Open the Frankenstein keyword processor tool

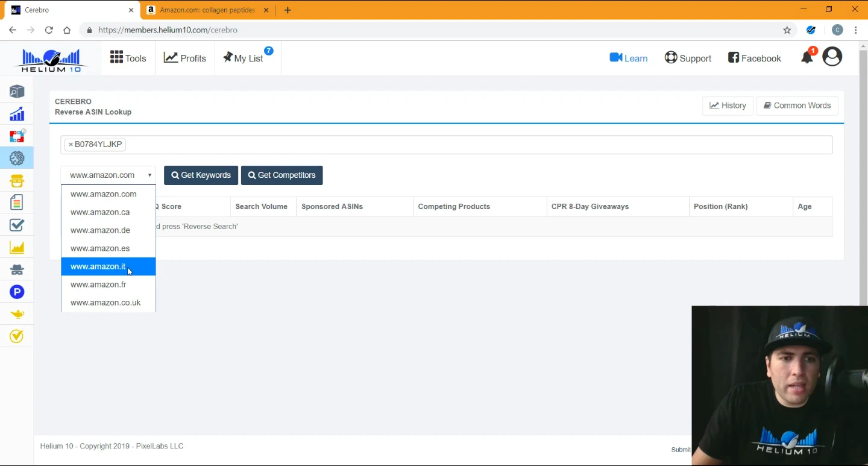tap(16, 180)
